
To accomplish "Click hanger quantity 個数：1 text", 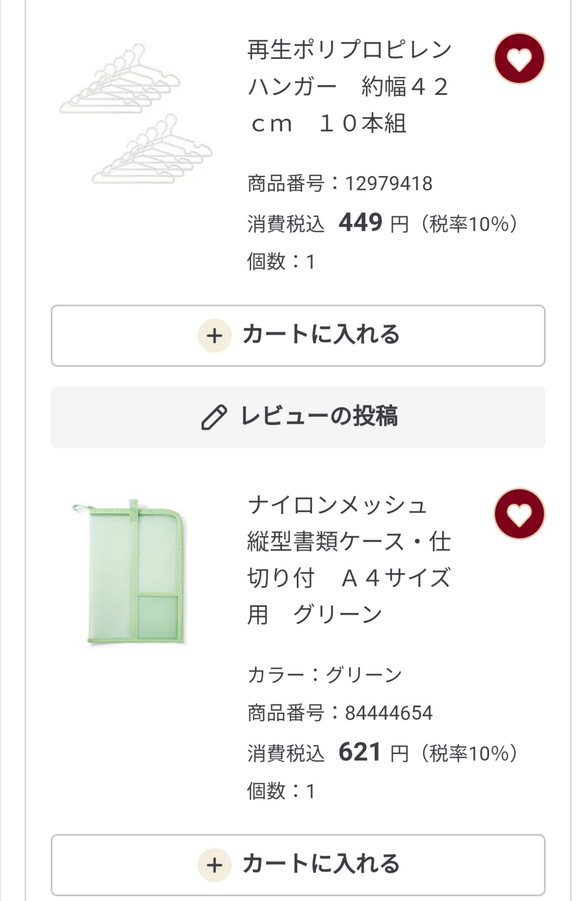I will pos(281,261).
